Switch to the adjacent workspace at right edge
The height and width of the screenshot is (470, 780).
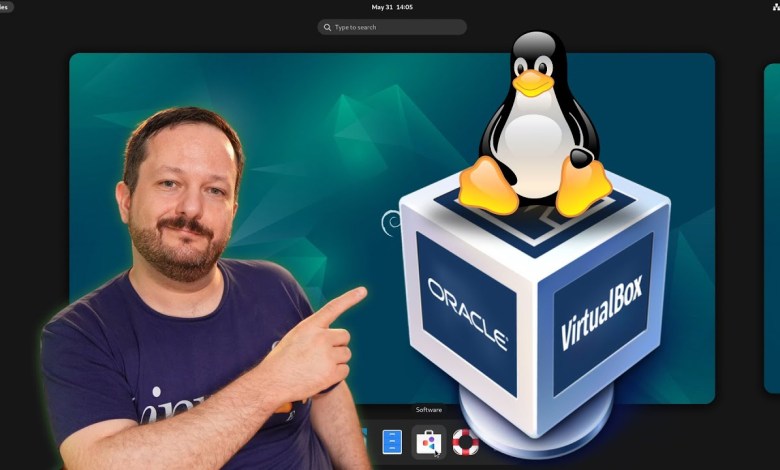pyautogui.click(x=772, y=228)
